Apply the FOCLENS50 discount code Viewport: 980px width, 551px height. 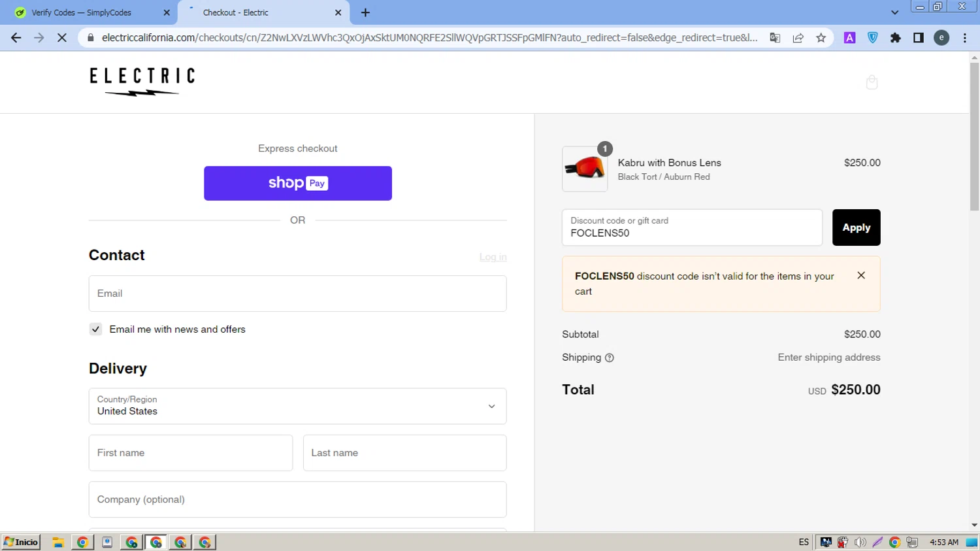coord(856,227)
